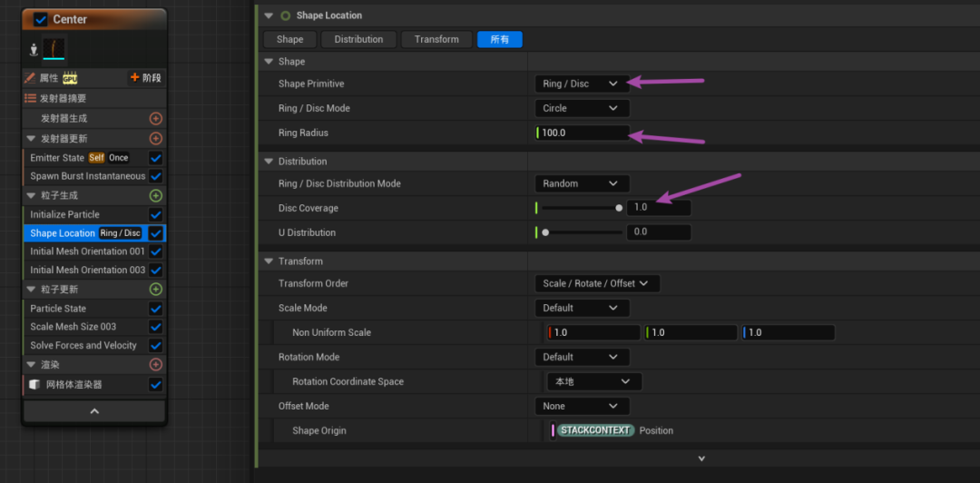Click the green add icon beside 粒子更新
The width and height of the screenshot is (980, 483).
tap(156, 289)
